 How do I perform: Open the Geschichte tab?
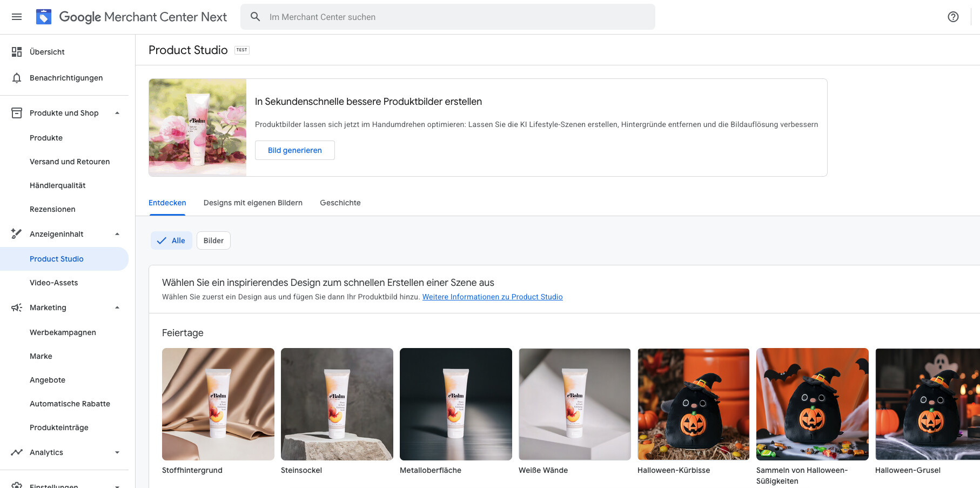[x=340, y=203]
